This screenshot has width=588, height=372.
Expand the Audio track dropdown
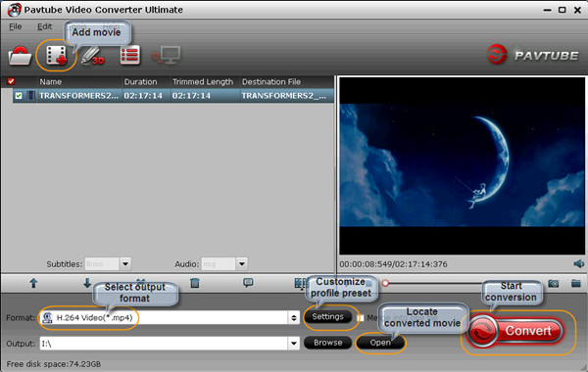(242, 263)
